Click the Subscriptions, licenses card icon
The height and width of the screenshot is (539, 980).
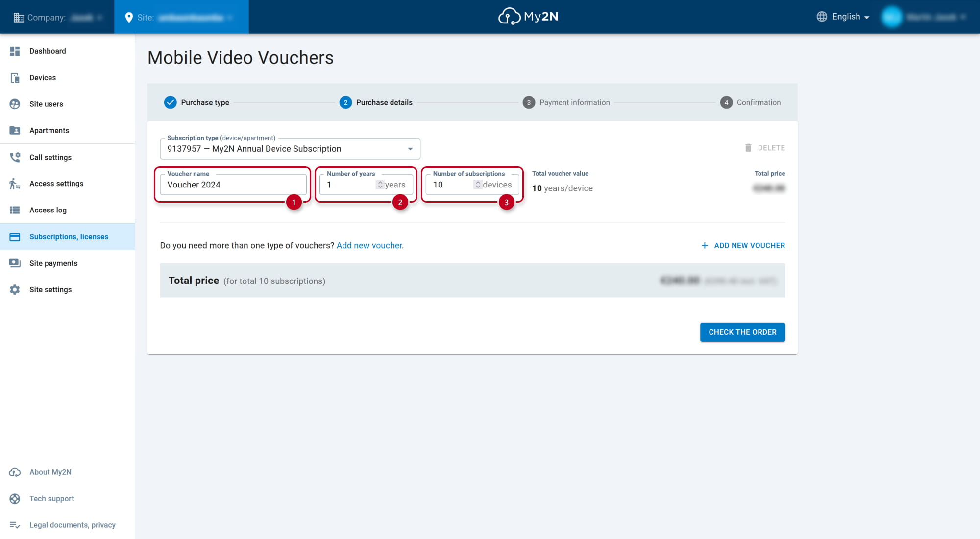click(x=15, y=237)
